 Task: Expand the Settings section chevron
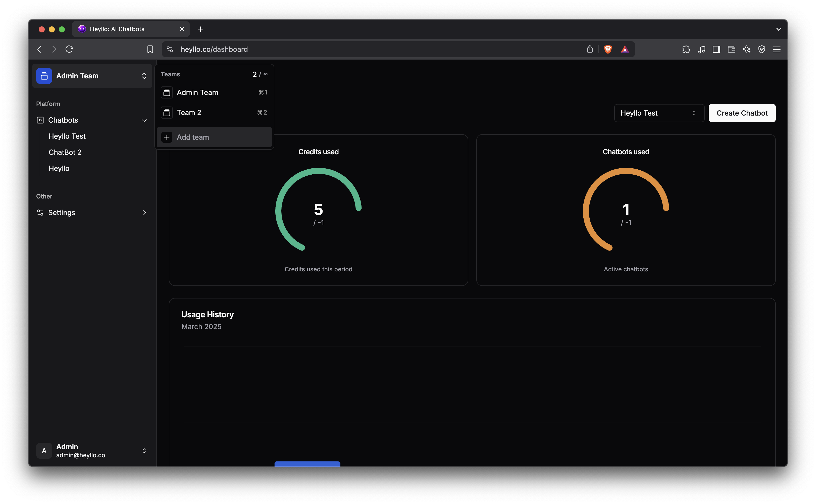[x=144, y=213]
